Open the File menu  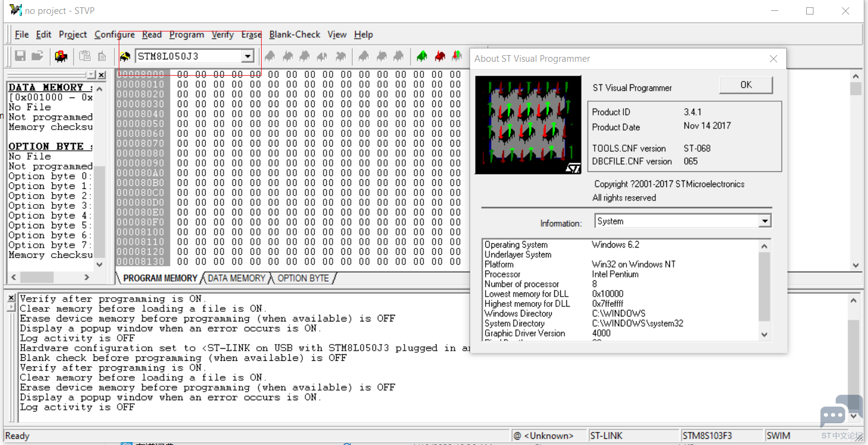tap(22, 35)
